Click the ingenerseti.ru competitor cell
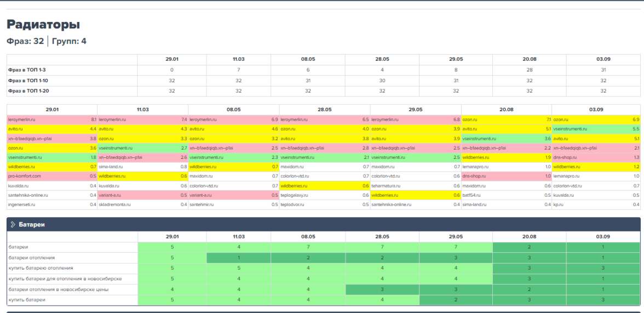This screenshot has height=313, width=644. pos(52,204)
